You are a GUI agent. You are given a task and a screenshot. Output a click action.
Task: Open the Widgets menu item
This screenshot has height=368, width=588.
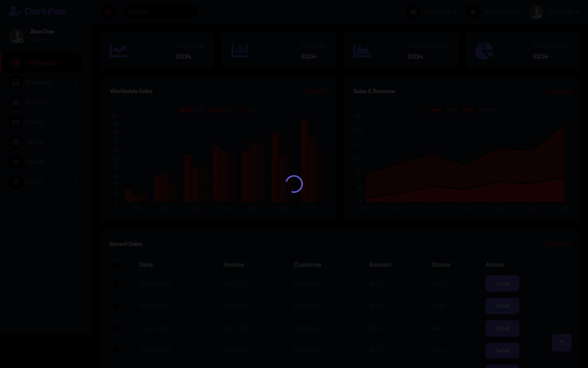(41, 102)
